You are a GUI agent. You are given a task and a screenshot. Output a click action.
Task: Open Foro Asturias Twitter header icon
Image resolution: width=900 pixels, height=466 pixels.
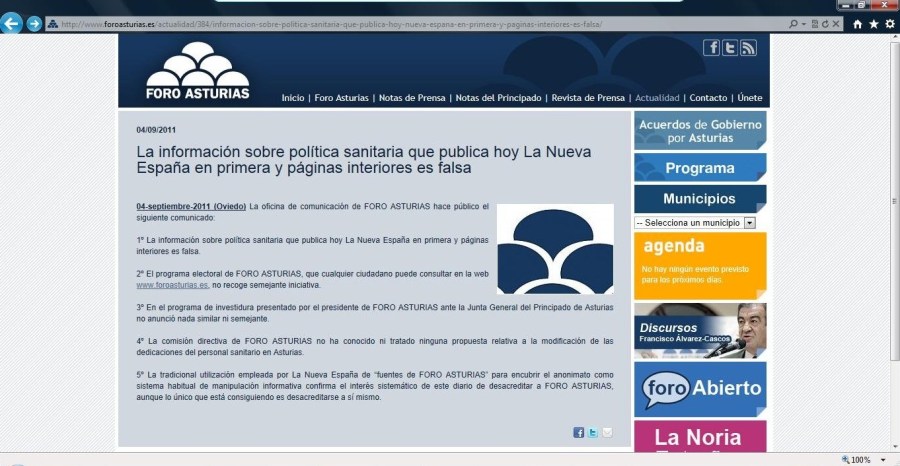click(x=730, y=48)
